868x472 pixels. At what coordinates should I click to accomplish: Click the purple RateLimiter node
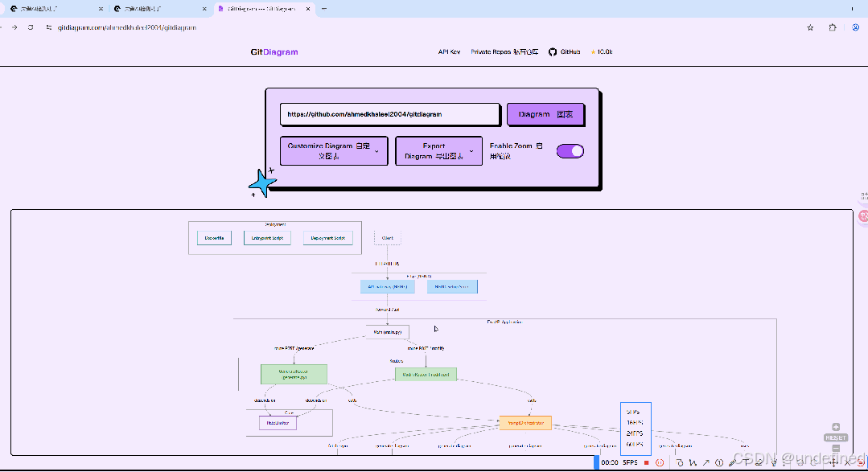tap(278, 423)
